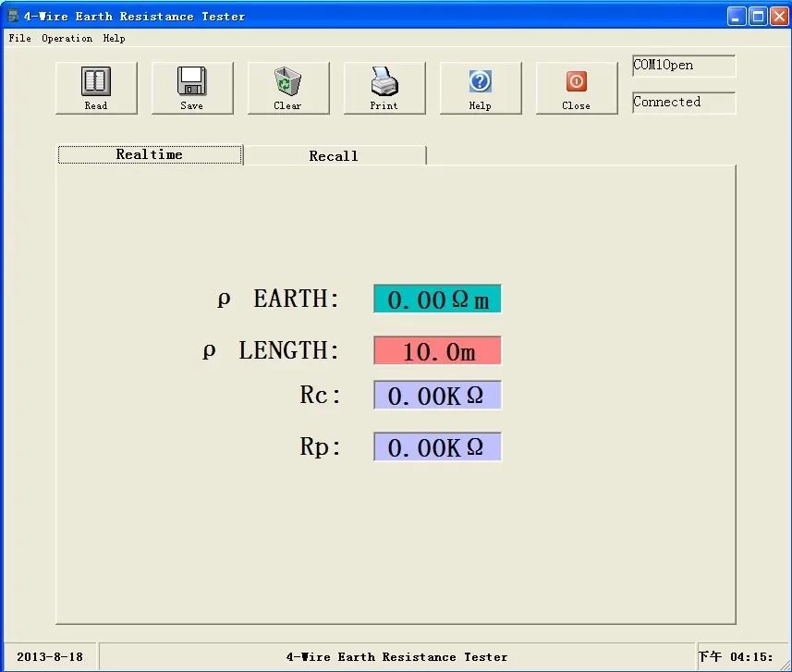This screenshot has height=672, width=792.
Task: Click the Read book icon
Action: (96, 80)
